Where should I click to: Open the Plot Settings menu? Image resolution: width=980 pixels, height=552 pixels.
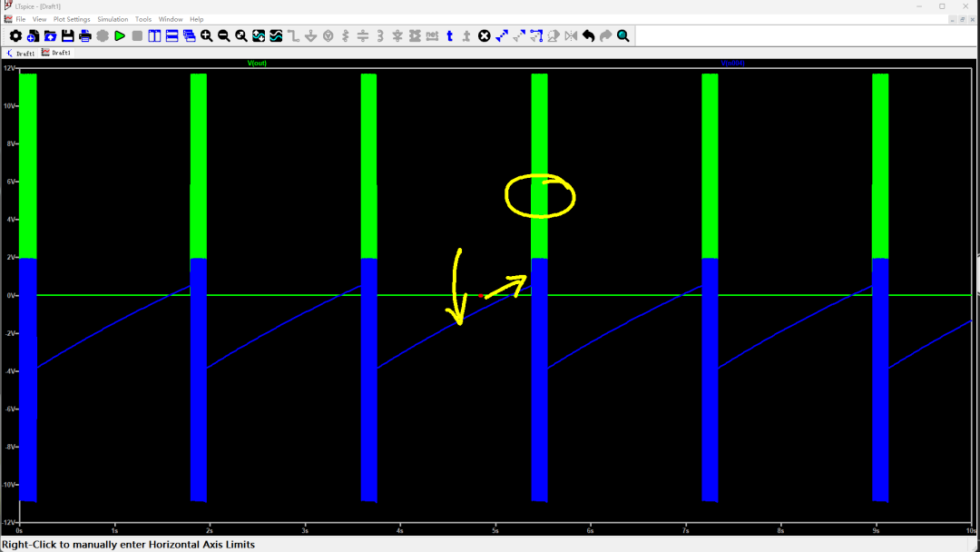pyautogui.click(x=72, y=19)
